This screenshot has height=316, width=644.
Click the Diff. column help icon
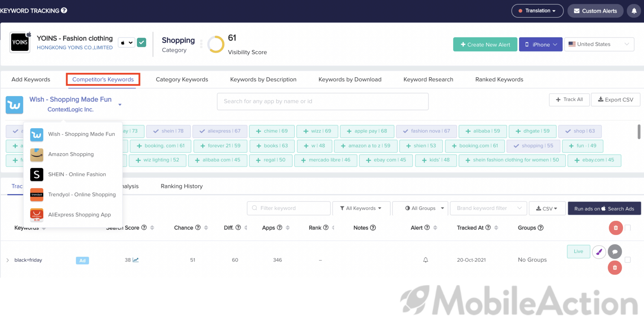tap(238, 228)
